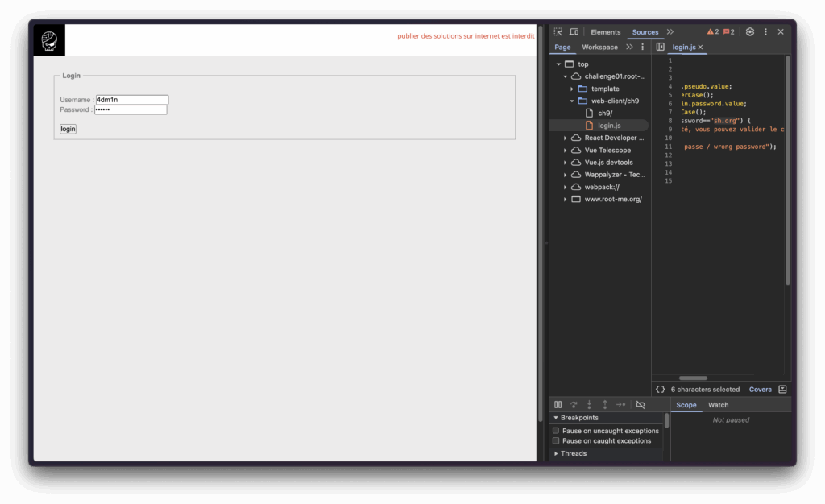Screen dimensions: 825x504
Task: Pretty print code with braces icon
Action: coord(661,389)
